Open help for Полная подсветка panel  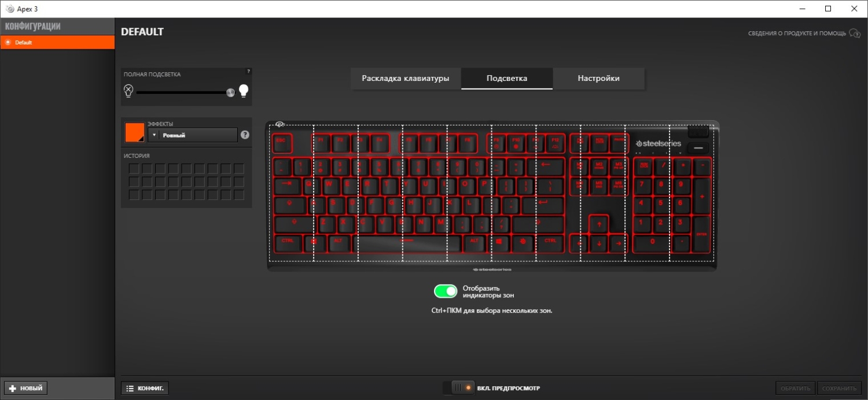pyautogui.click(x=248, y=72)
